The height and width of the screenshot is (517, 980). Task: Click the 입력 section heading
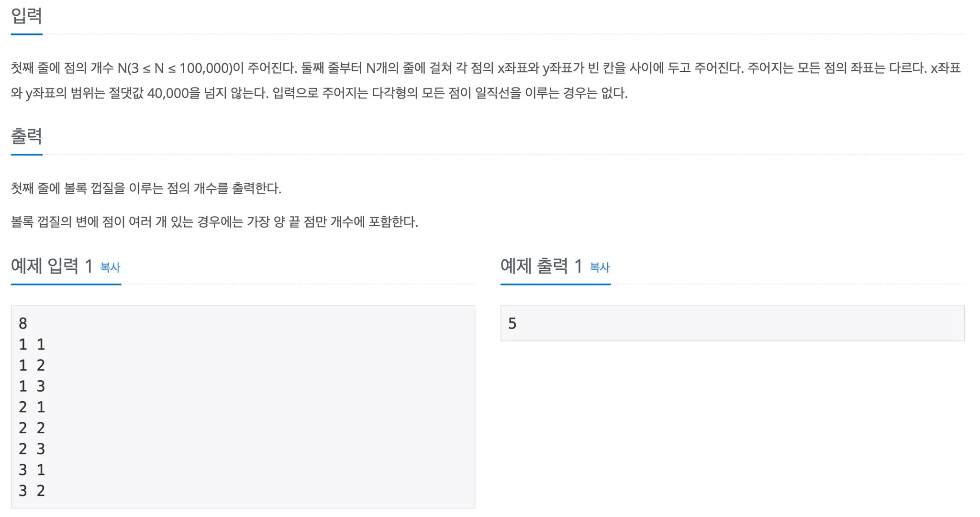[x=27, y=16]
